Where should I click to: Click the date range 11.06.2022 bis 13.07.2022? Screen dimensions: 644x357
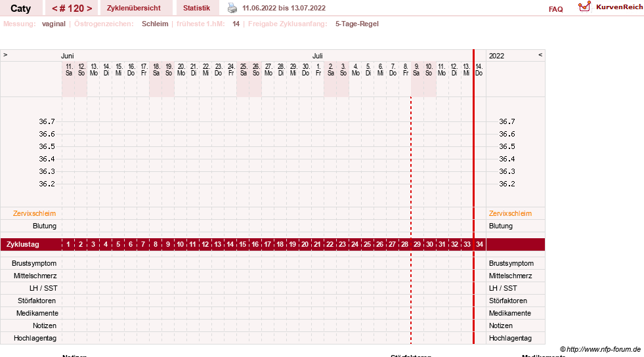284,9
